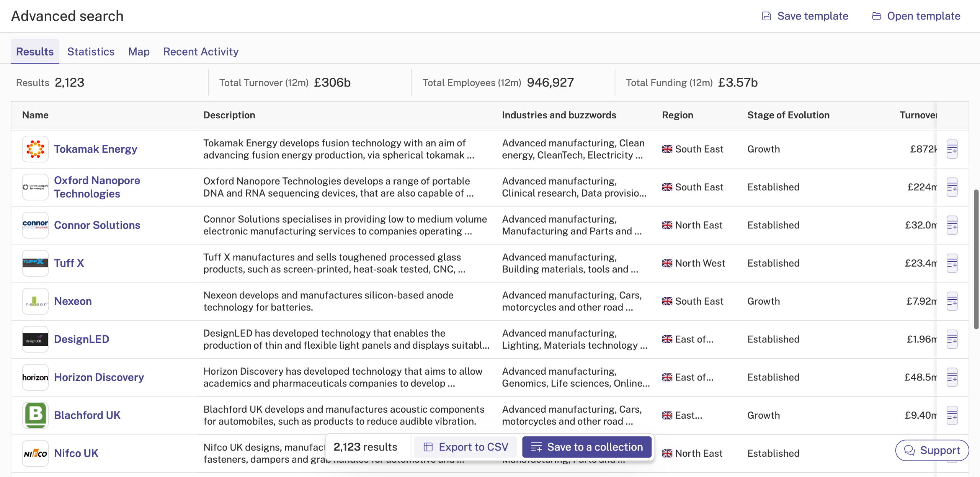
Task: View the Recent Activity tab
Action: coord(201,52)
